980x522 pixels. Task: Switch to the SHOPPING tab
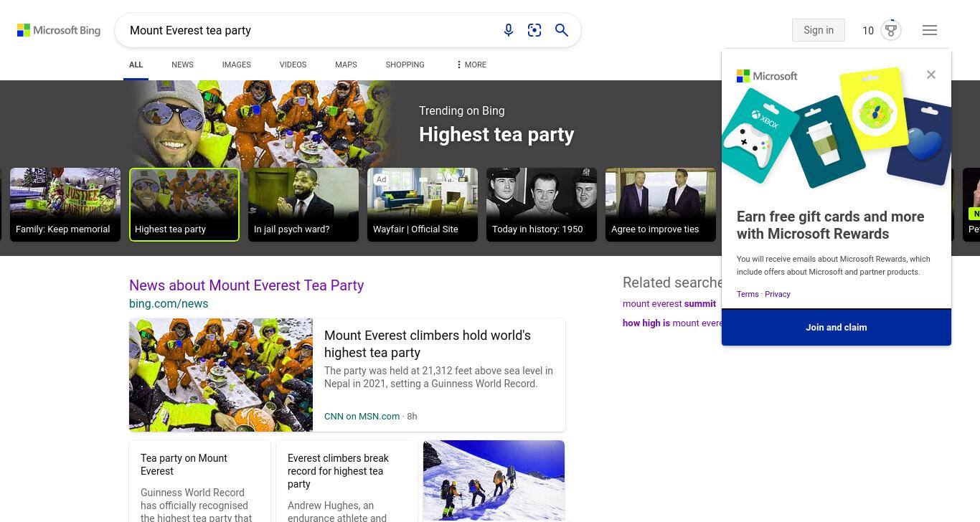(405, 65)
